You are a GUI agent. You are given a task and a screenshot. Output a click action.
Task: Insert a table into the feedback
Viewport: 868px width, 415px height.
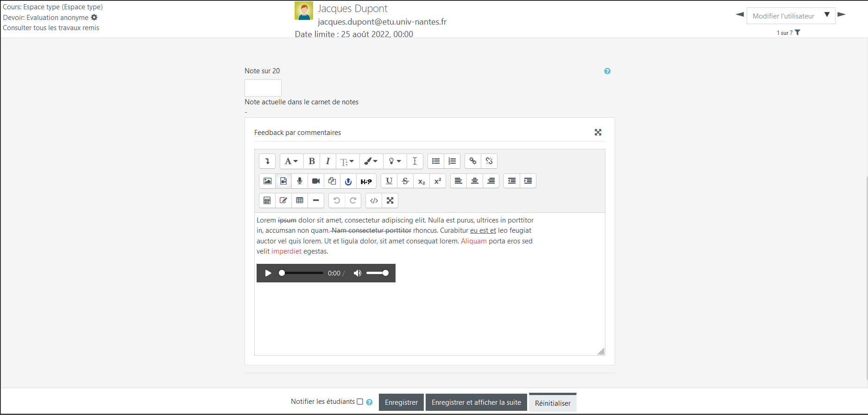point(300,201)
